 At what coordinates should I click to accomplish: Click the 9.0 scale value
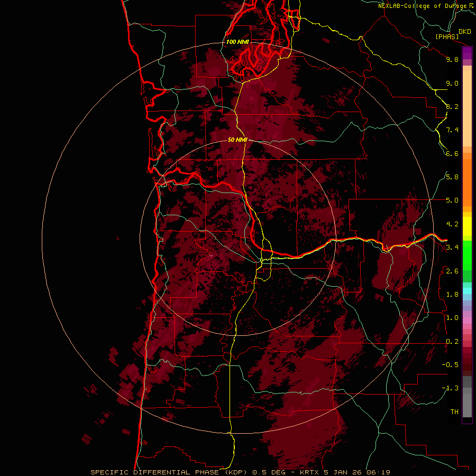452,84
